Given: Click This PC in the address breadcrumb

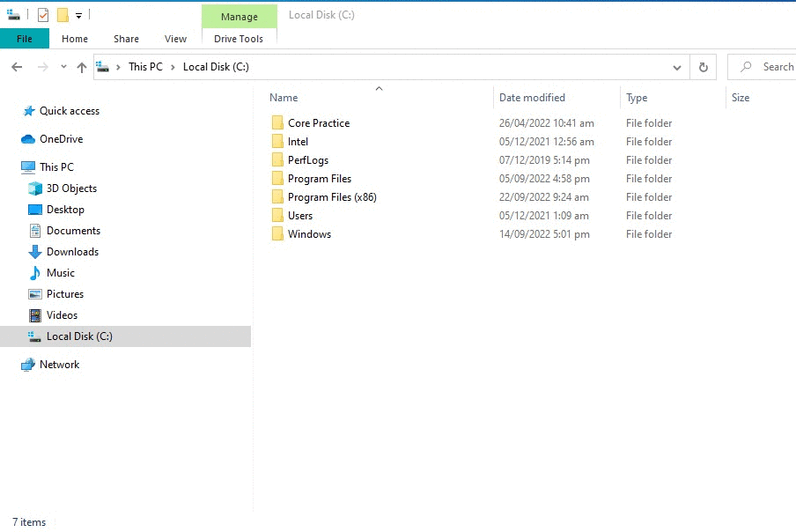Looking at the screenshot, I should (x=145, y=67).
